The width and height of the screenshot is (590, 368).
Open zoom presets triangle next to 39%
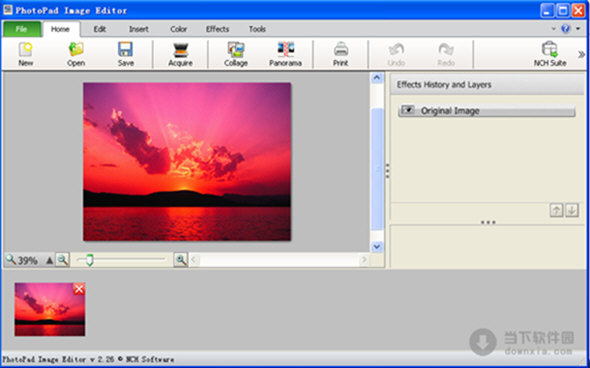pos(49,260)
